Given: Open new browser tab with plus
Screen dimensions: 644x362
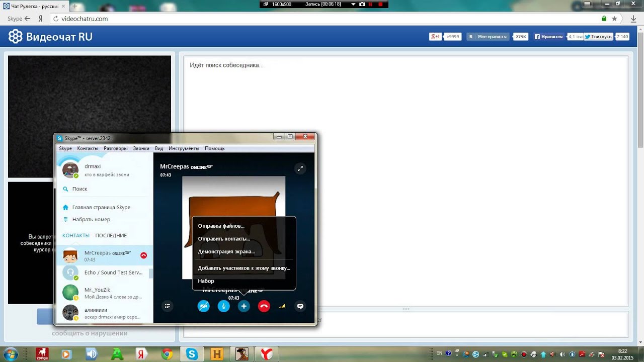Looking at the screenshot, I should [75, 6].
